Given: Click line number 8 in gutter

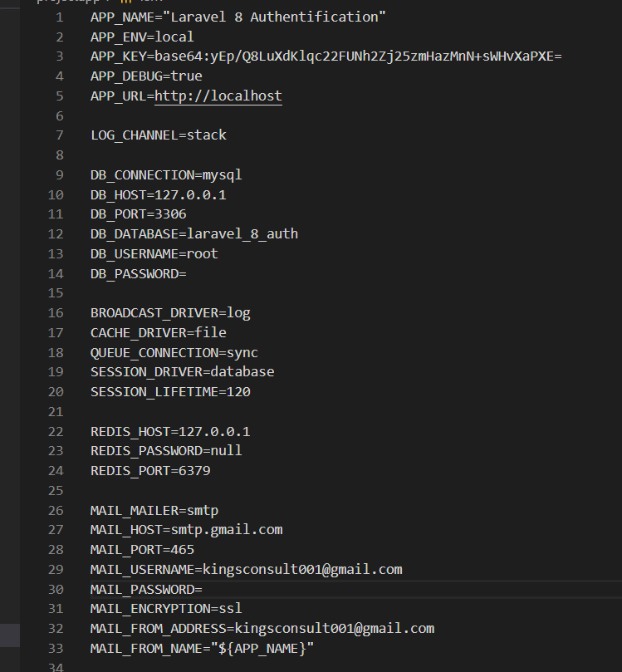Looking at the screenshot, I should [60, 155].
